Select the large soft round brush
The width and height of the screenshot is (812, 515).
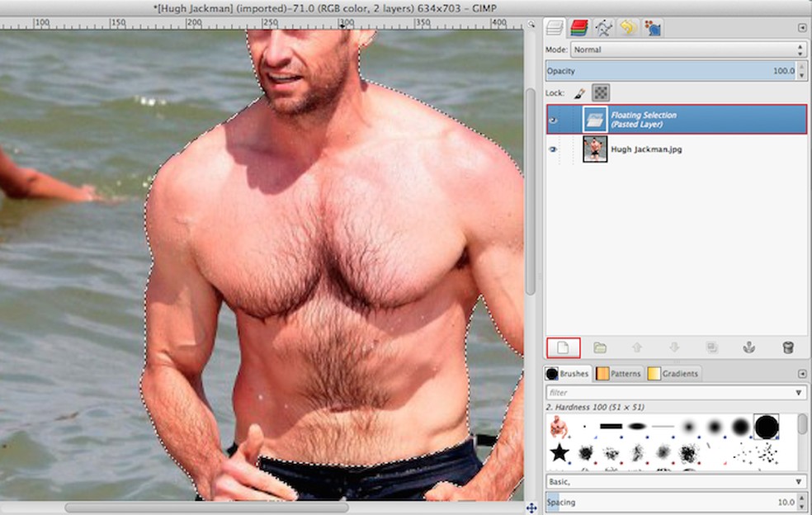tap(740, 427)
